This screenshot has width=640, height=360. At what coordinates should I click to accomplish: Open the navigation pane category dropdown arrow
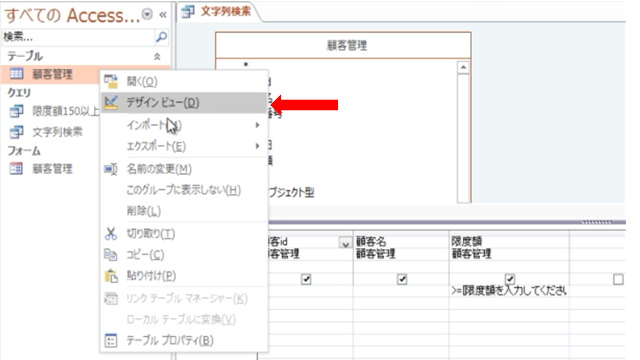[x=147, y=14]
